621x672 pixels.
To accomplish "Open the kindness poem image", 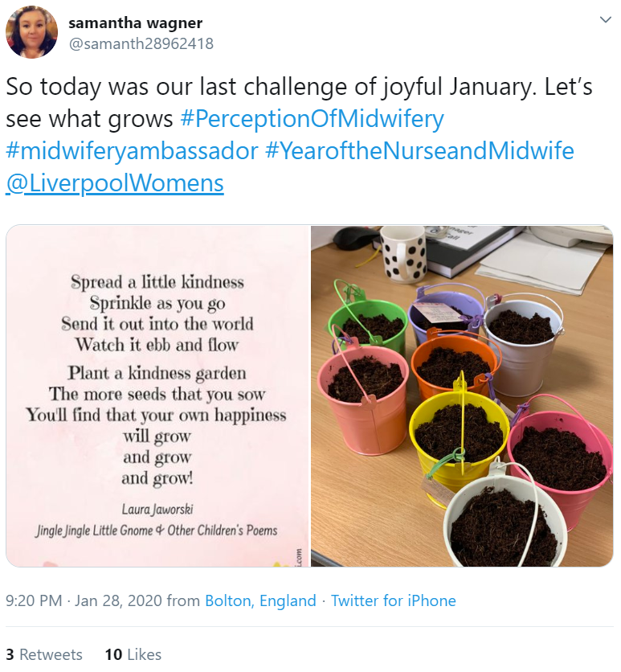I will pyautogui.click(x=157, y=395).
